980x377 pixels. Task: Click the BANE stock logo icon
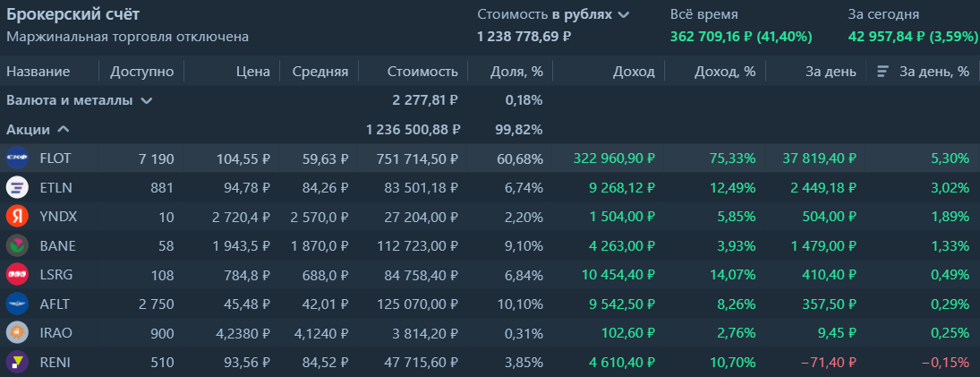pyautogui.click(x=18, y=245)
